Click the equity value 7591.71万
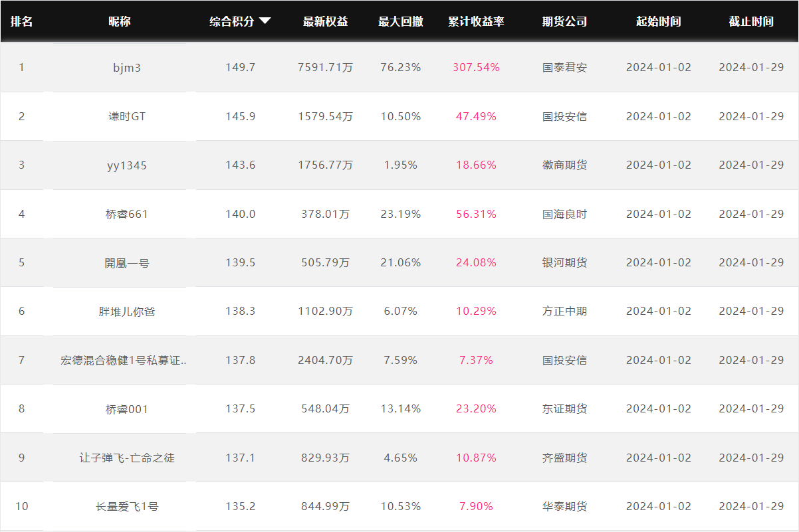The image size is (799, 532). 325,68
